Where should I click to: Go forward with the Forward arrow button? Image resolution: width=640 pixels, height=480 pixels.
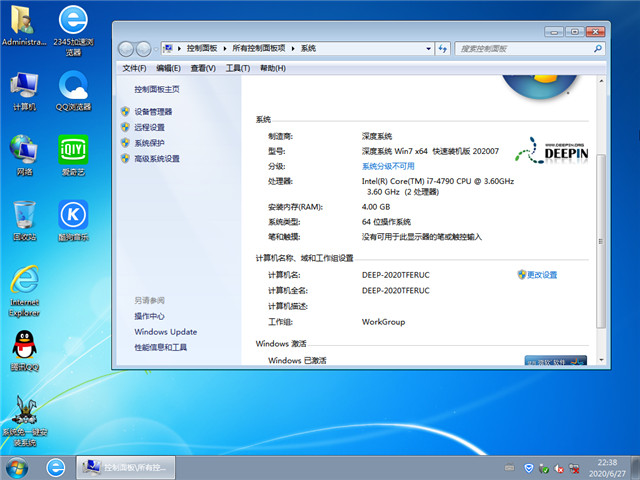point(143,49)
